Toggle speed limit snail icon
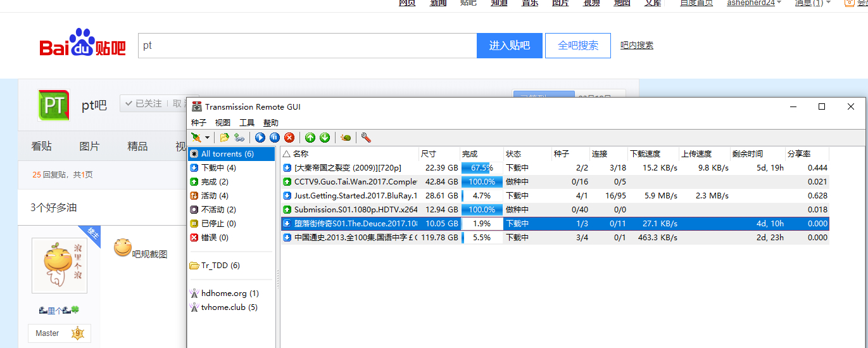The image size is (868, 348). pyautogui.click(x=345, y=137)
